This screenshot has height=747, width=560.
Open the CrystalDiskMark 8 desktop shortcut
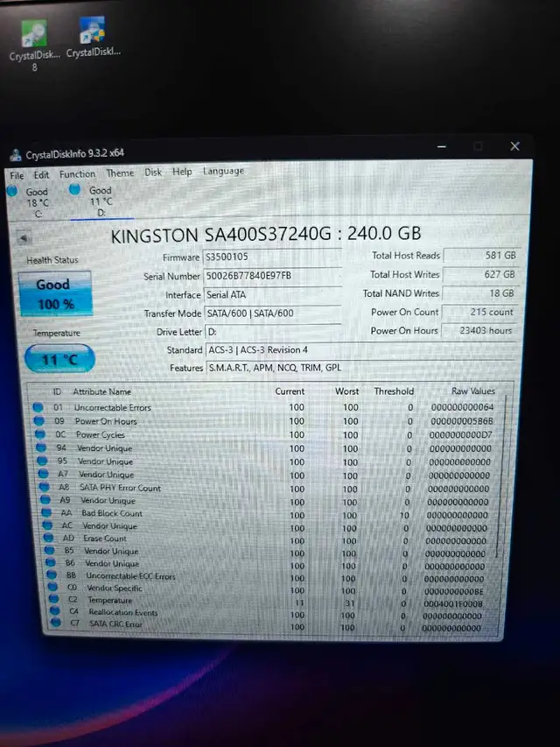point(34,46)
